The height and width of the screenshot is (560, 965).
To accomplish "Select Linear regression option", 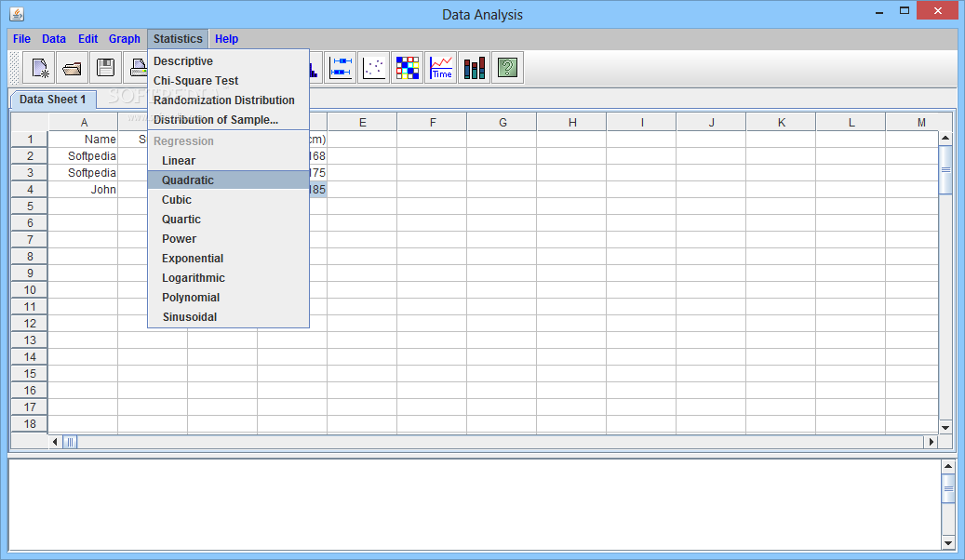I will 228,161.
